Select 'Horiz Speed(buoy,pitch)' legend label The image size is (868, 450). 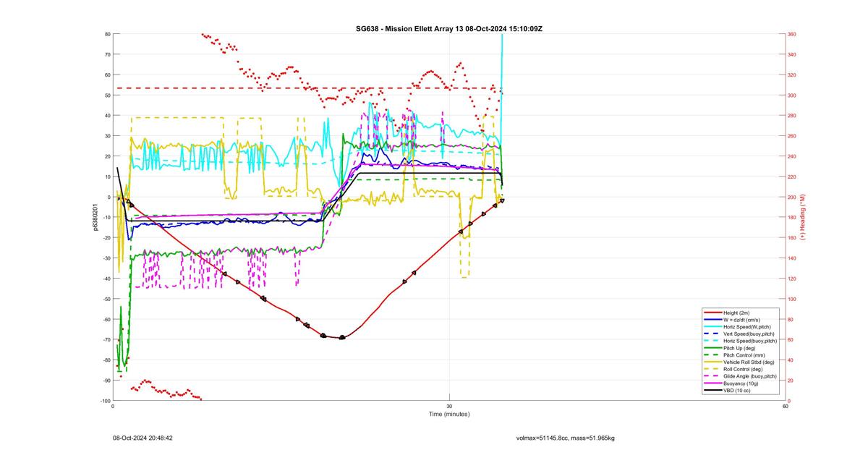[x=749, y=340]
